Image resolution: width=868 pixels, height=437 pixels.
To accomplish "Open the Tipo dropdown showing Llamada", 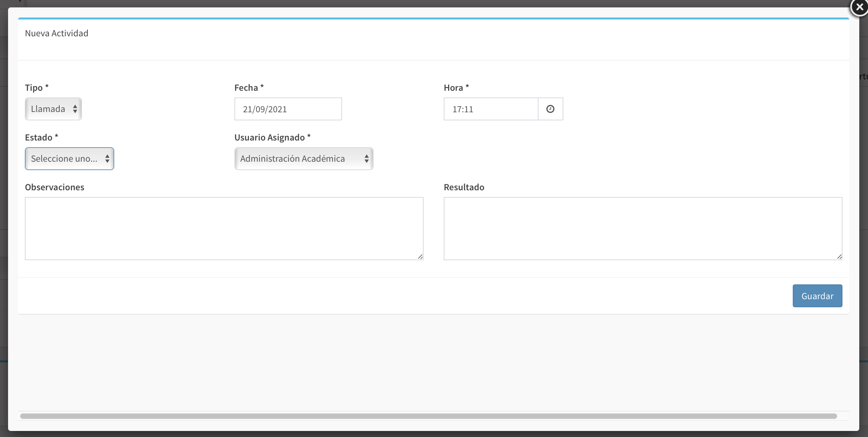I will (53, 109).
